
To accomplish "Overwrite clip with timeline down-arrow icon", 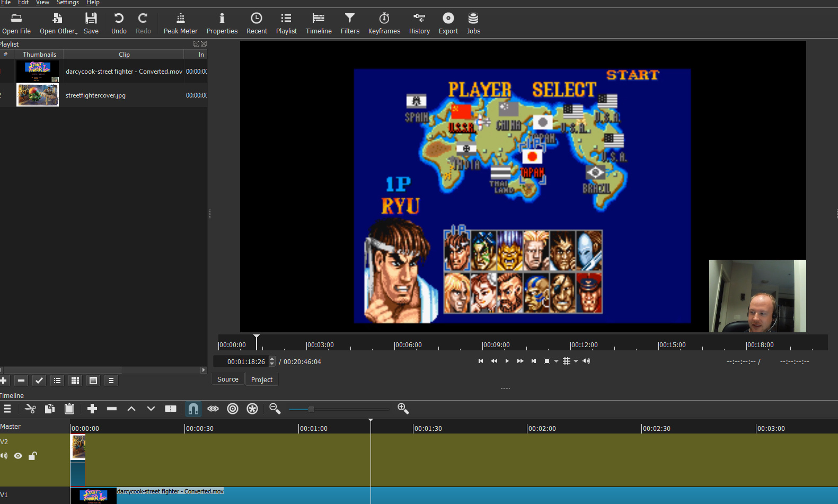I will (x=151, y=409).
